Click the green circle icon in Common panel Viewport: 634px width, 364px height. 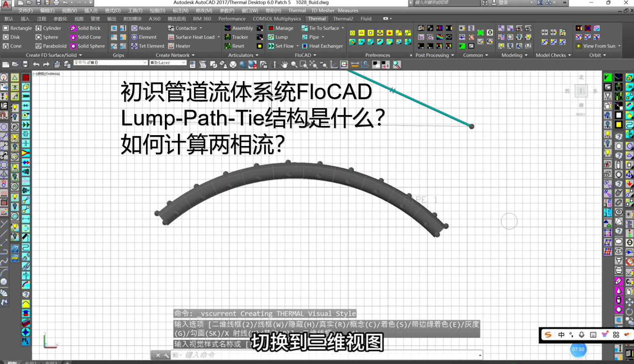point(480,33)
